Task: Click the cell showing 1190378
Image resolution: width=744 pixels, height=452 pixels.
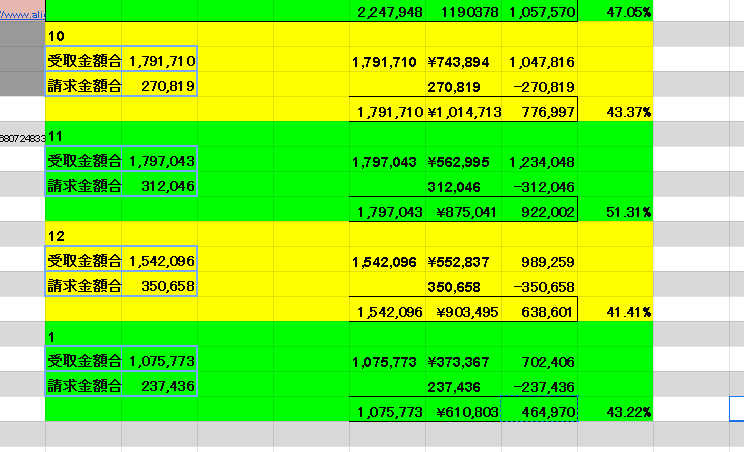Action: [463, 11]
